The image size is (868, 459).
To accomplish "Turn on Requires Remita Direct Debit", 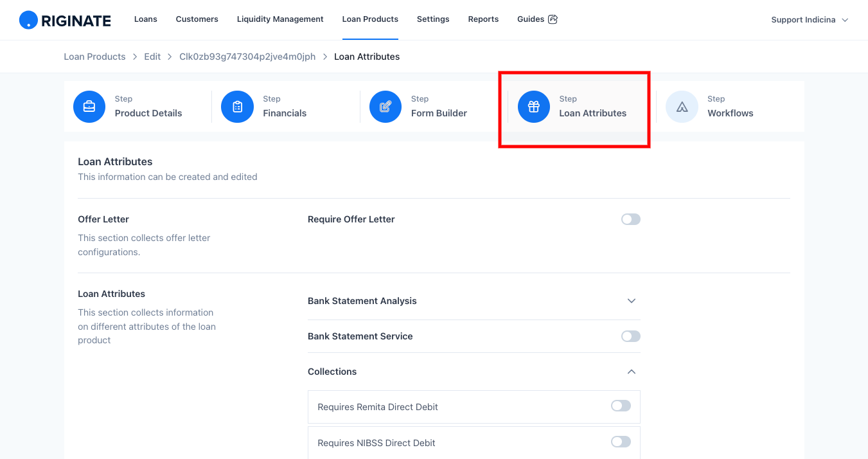I will pos(621,406).
